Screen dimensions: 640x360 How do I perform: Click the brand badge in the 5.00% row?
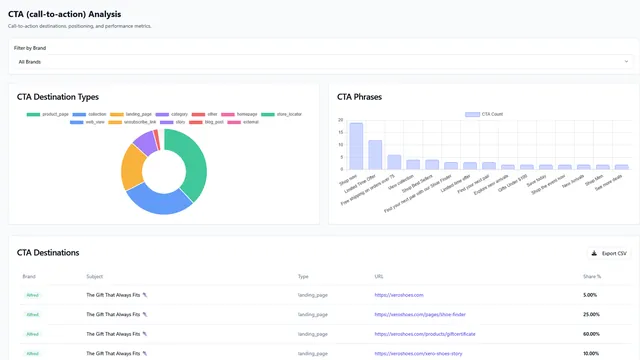[32, 295]
